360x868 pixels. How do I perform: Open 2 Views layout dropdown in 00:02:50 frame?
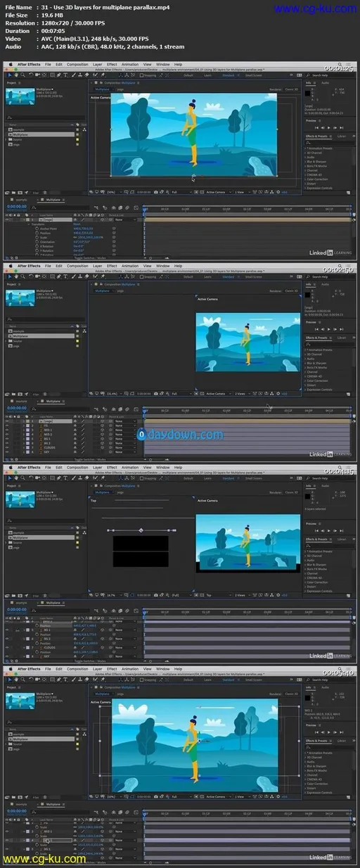tap(241, 393)
